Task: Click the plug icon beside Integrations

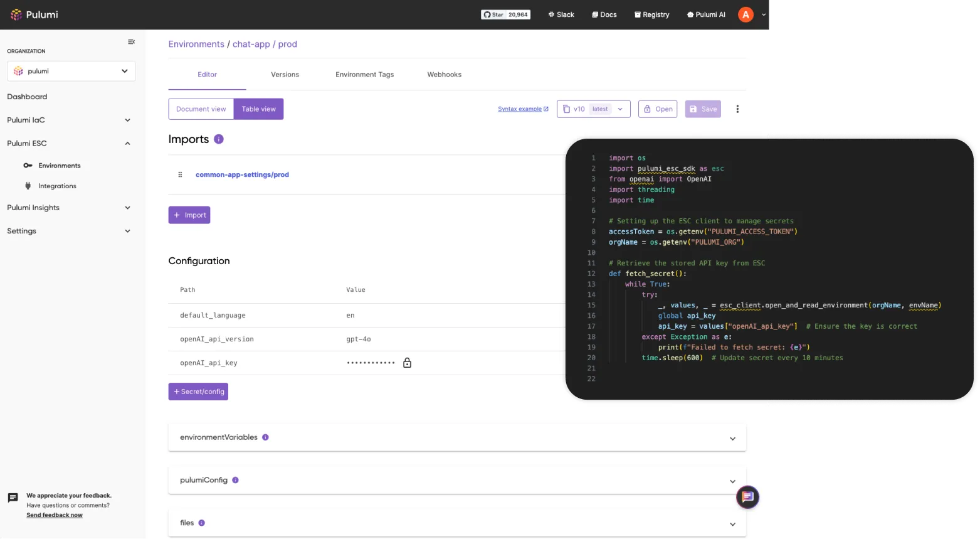Action: [x=28, y=186]
